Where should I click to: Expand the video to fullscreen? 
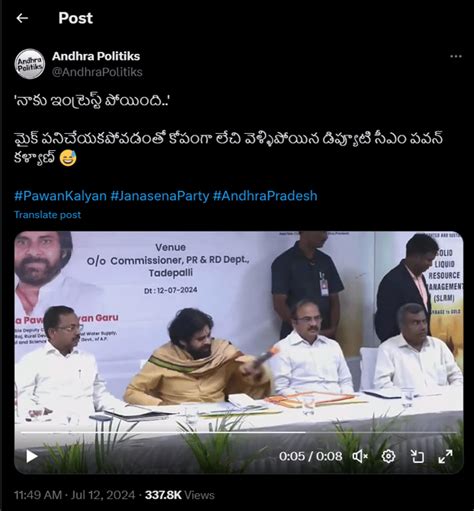point(445,456)
